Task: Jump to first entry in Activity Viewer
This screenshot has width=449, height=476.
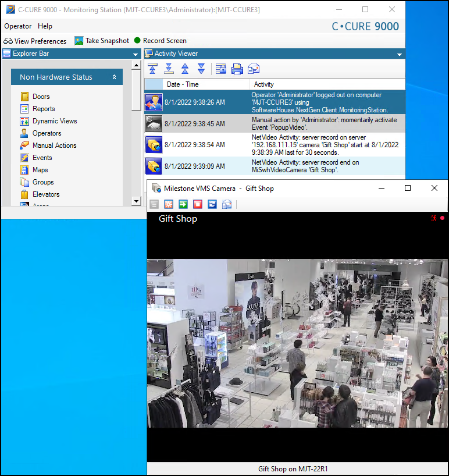Action: [152, 69]
